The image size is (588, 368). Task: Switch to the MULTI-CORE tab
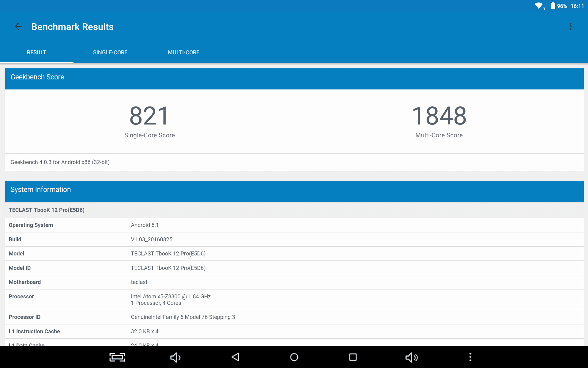click(x=183, y=52)
